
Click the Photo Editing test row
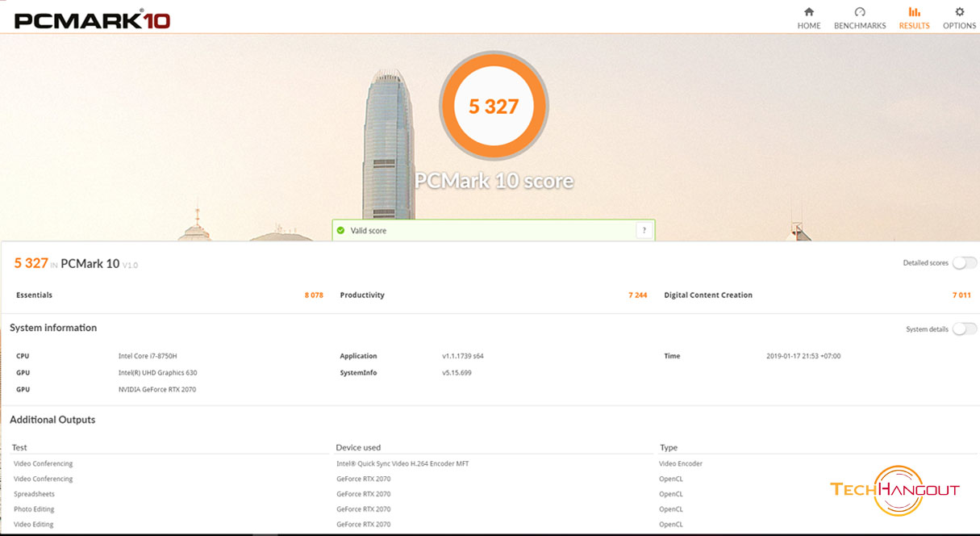34,509
